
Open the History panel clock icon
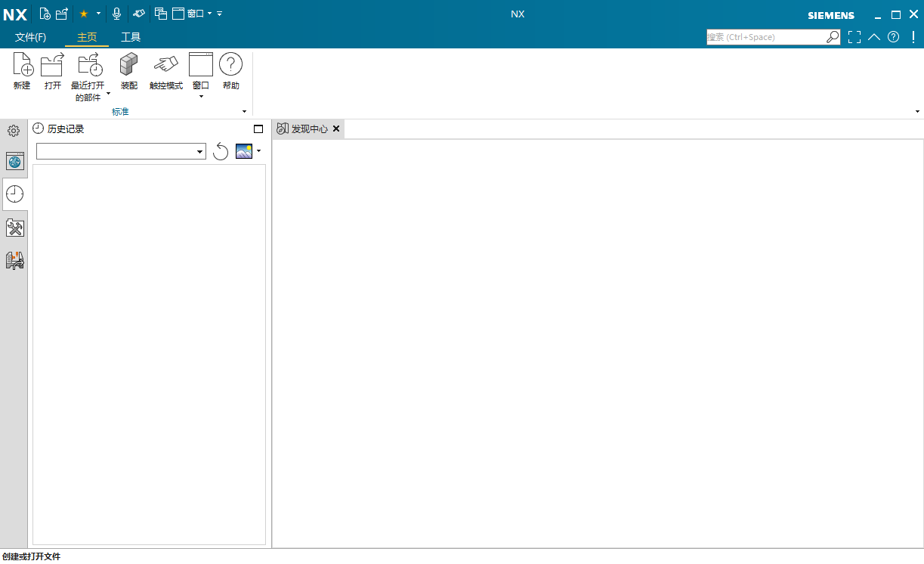pos(14,194)
